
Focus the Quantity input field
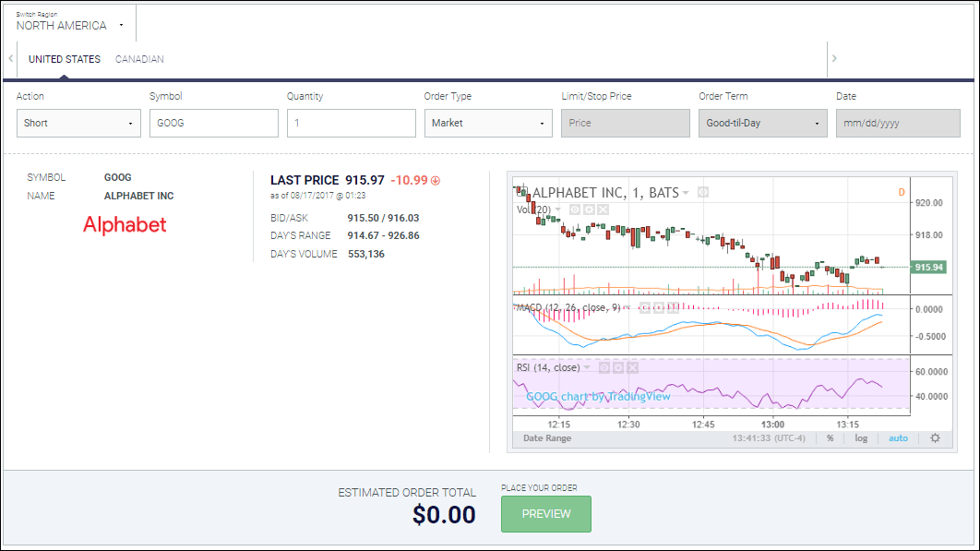tap(352, 123)
